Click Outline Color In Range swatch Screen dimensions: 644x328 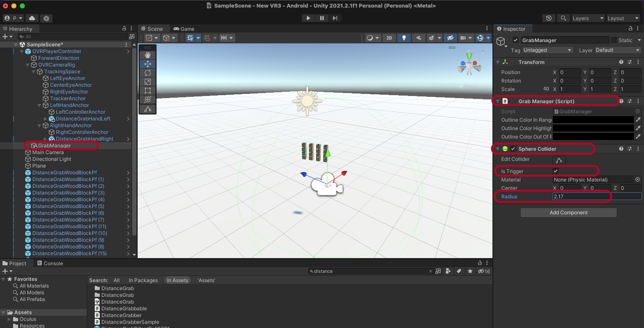[593, 120]
